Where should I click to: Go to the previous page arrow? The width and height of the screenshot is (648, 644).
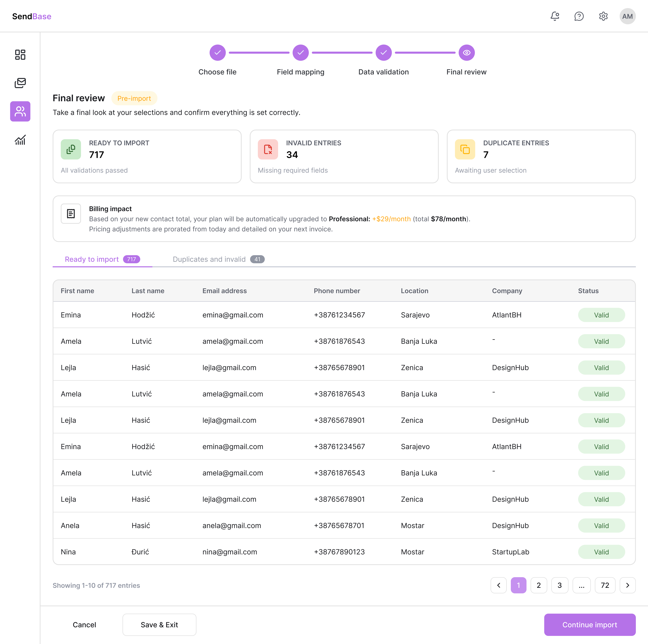pyautogui.click(x=498, y=585)
